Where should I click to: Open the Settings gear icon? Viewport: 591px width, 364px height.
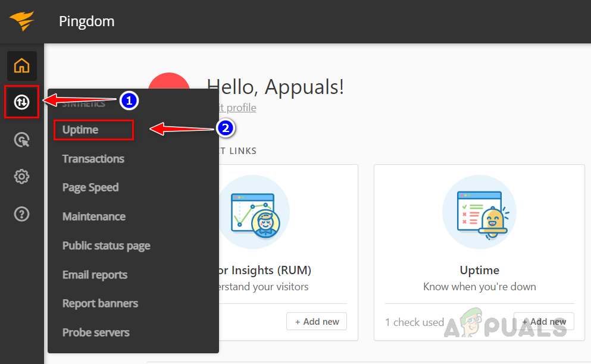click(x=22, y=176)
